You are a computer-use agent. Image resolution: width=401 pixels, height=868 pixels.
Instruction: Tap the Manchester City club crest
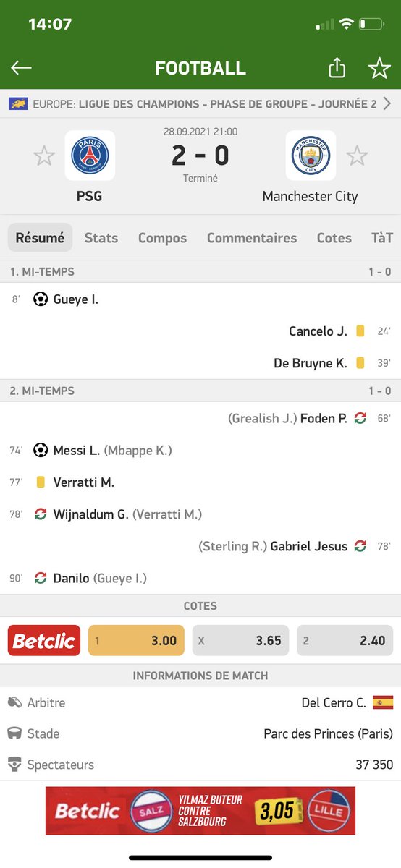coord(311,156)
